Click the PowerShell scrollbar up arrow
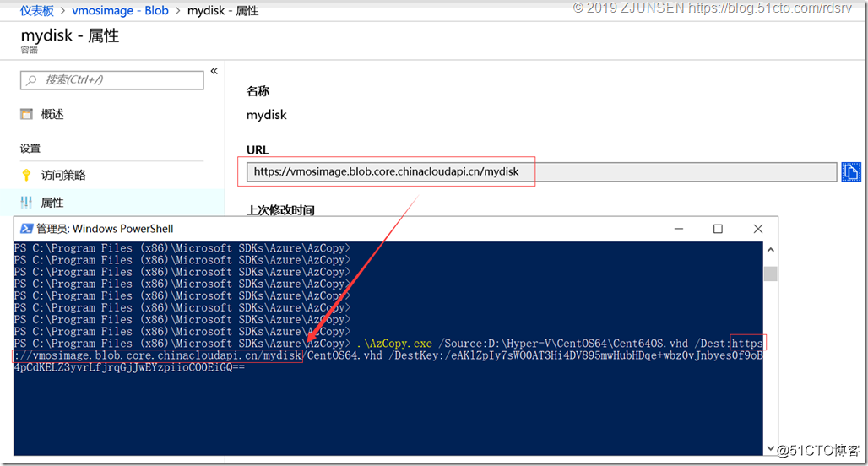868x466 pixels. click(x=771, y=250)
